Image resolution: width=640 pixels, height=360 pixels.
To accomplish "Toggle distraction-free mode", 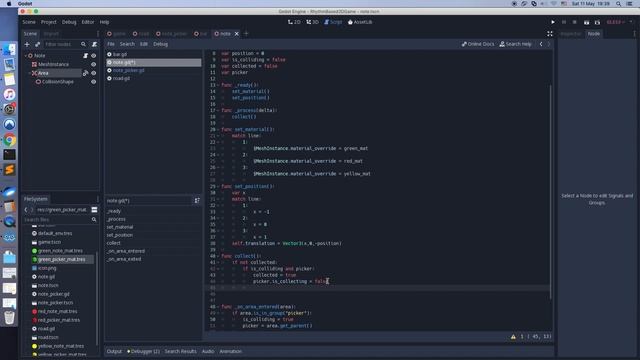I will (x=550, y=34).
